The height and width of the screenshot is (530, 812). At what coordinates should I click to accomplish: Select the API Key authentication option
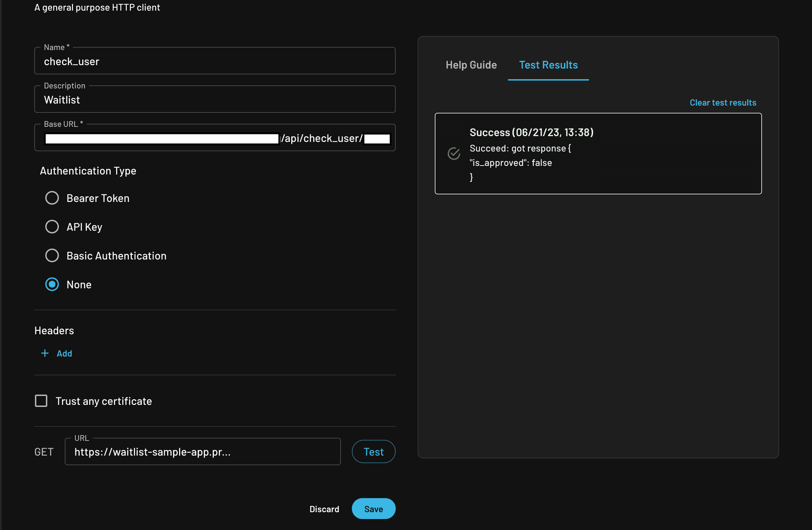point(52,227)
